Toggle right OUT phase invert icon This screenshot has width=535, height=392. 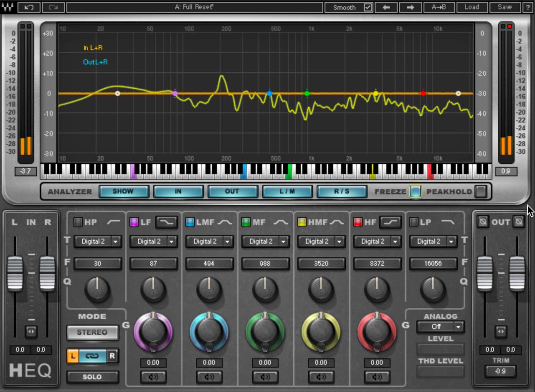point(519,221)
